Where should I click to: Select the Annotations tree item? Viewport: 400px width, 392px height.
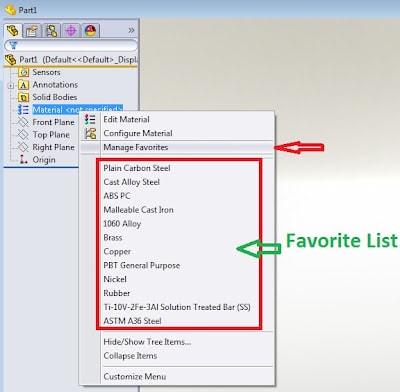click(55, 85)
